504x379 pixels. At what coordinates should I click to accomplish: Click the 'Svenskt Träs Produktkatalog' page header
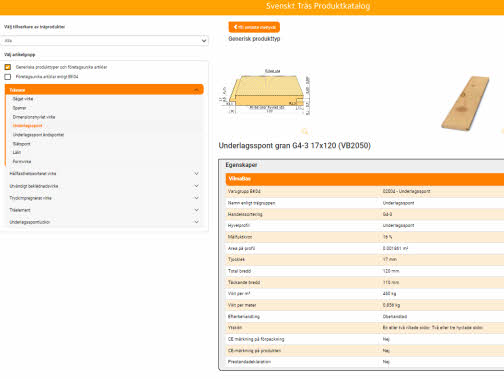tap(318, 6)
